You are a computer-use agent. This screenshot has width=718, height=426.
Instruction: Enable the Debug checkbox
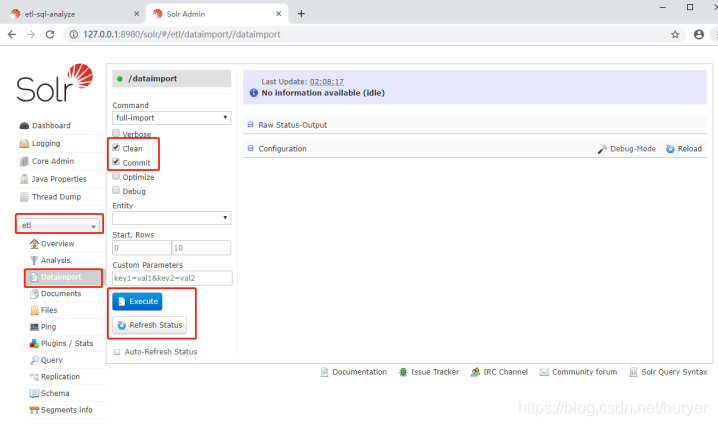pyautogui.click(x=116, y=190)
